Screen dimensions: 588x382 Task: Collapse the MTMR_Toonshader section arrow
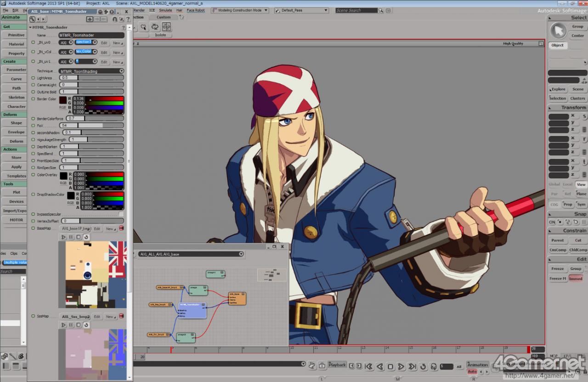(x=30, y=28)
